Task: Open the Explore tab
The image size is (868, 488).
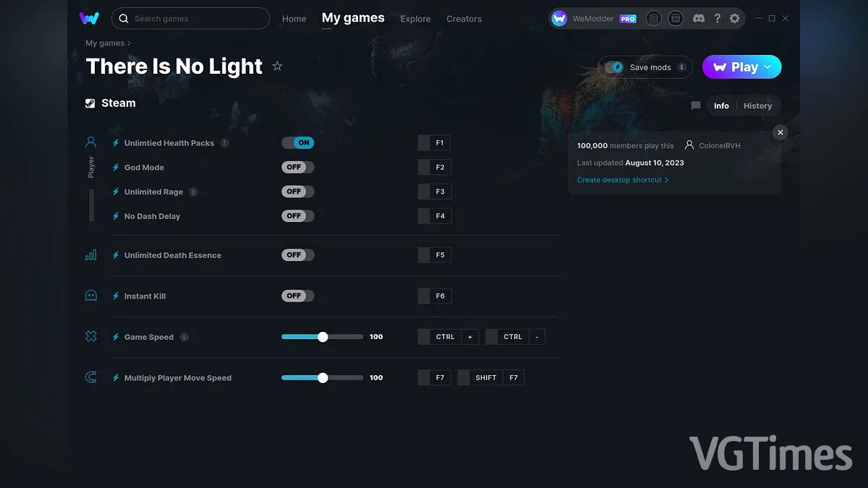Action: [x=415, y=19]
